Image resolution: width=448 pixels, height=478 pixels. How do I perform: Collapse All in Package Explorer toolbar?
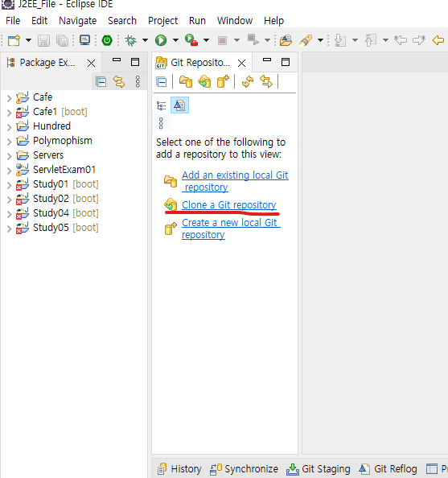click(x=101, y=82)
